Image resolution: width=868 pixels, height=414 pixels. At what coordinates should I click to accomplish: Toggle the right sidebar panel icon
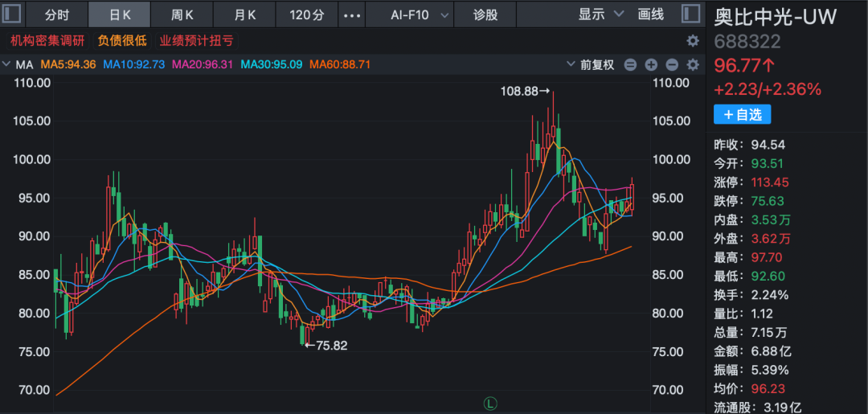tap(690, 14)
